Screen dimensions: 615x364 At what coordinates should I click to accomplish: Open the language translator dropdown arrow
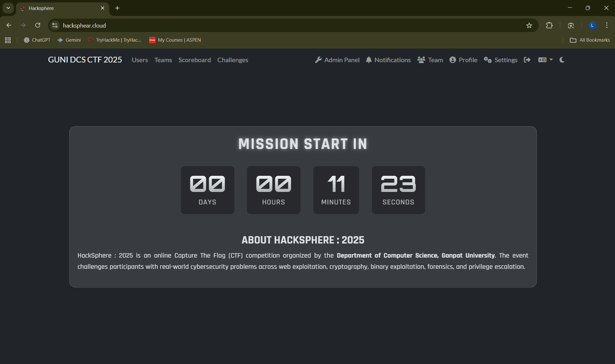(x=551, y=60)
